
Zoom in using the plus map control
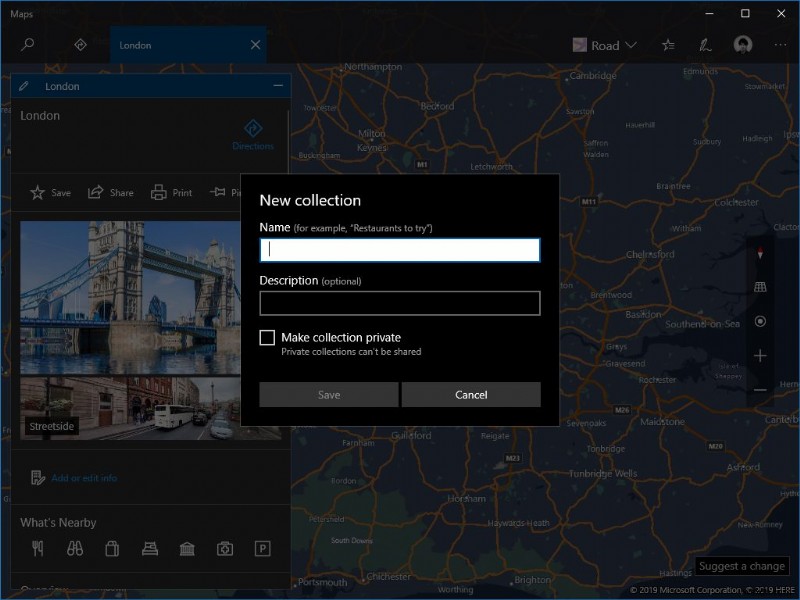(x=758, y=356)
